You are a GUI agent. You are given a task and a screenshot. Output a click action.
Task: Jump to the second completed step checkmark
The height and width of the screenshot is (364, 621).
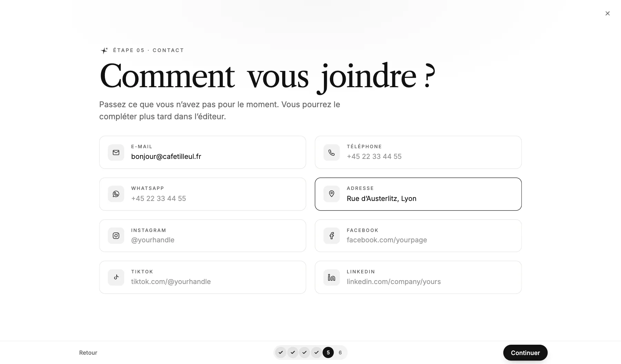293,353
